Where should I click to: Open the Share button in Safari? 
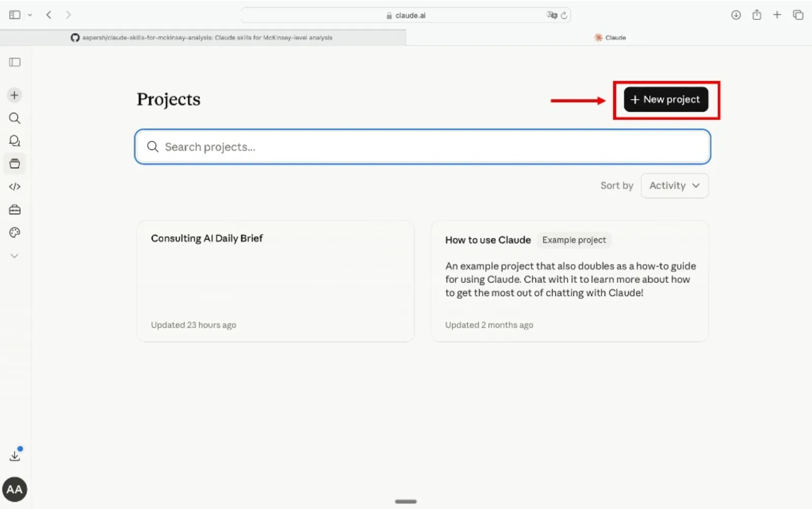(757, 14)
